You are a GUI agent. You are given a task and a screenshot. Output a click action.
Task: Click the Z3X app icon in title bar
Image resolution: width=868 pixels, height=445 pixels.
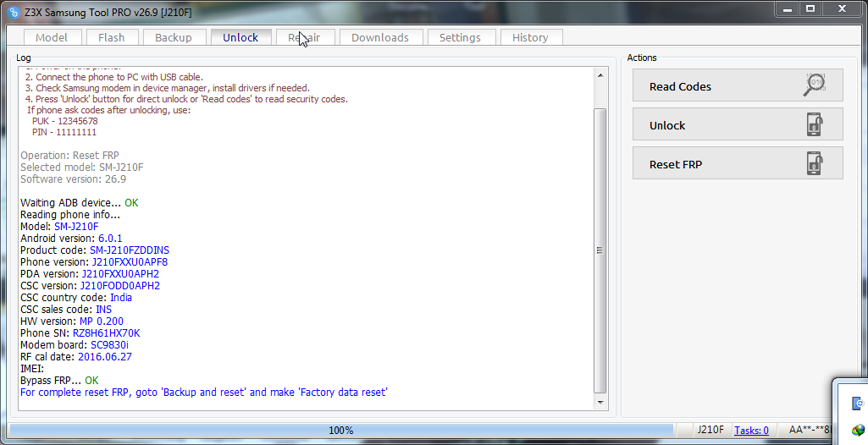(14, 12)
